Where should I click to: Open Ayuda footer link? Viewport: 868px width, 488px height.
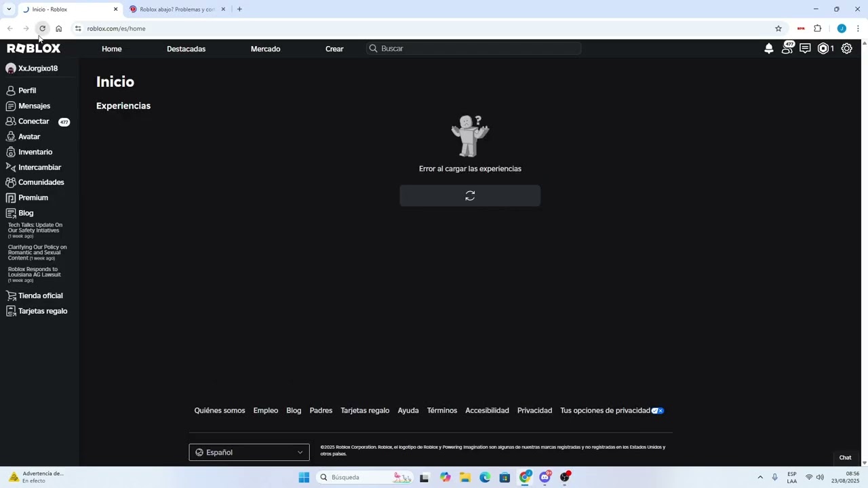click(408, 411)
